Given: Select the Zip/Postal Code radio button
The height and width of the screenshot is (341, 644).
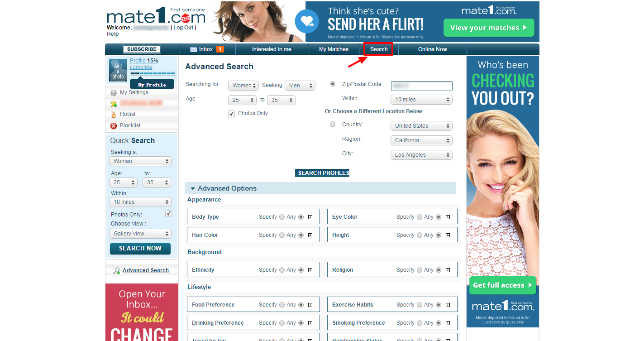Looking at the screenshot, I should (x=333, y=84).
